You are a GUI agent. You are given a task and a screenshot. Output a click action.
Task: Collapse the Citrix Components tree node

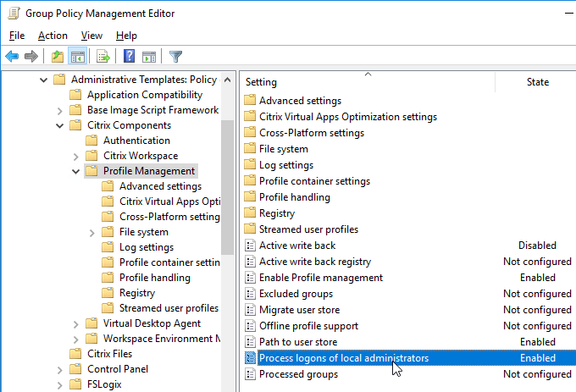point(59,126)
